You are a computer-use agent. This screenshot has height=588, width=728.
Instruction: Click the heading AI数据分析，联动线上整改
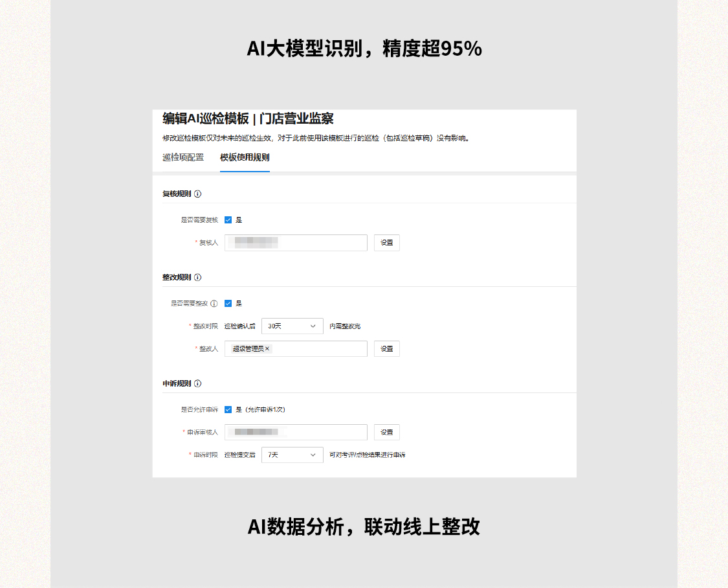click(x=364, y=526)
